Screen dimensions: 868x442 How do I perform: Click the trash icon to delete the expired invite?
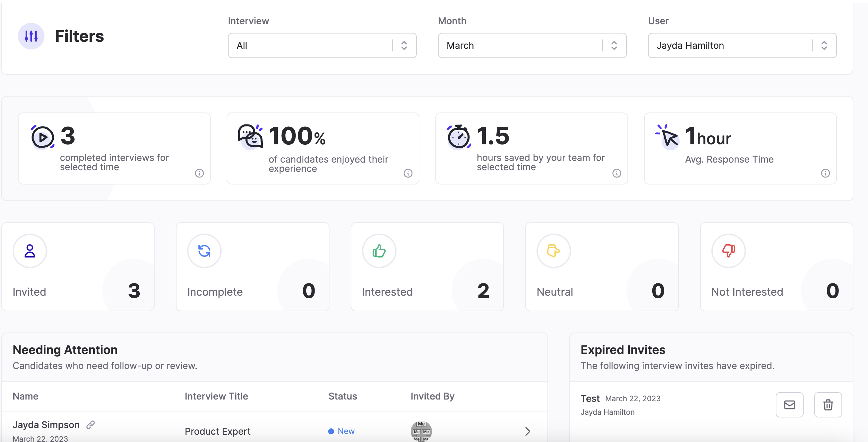tap(828, 405)
